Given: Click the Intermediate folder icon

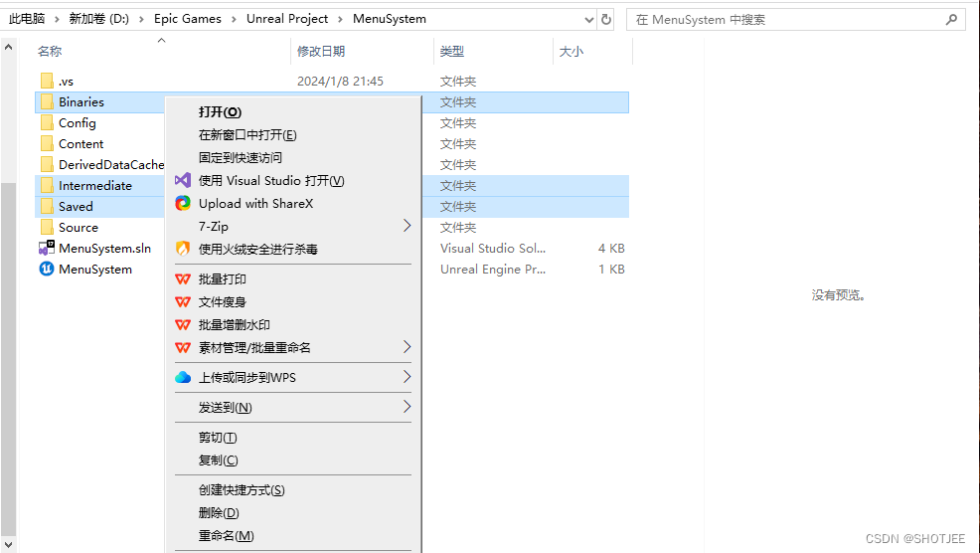Looking at the screenshot, I should (x=47, y=185).
